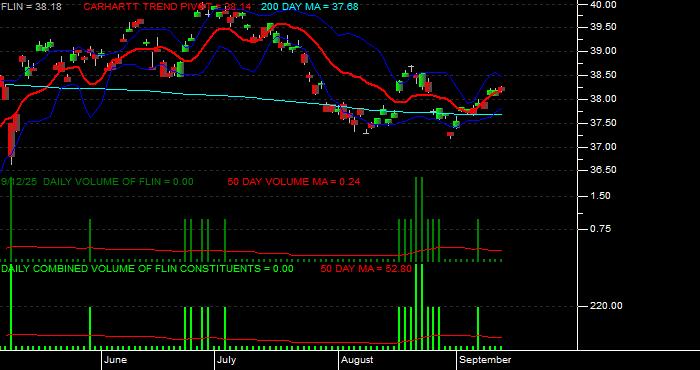
Task: Click the 200 DAY MA = 37.68 label
Action: (309, 7)
